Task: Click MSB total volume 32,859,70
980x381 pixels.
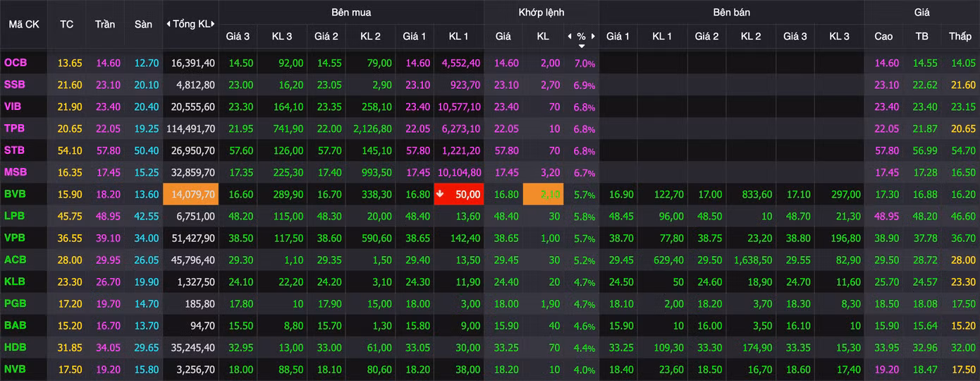Action: 193,172
